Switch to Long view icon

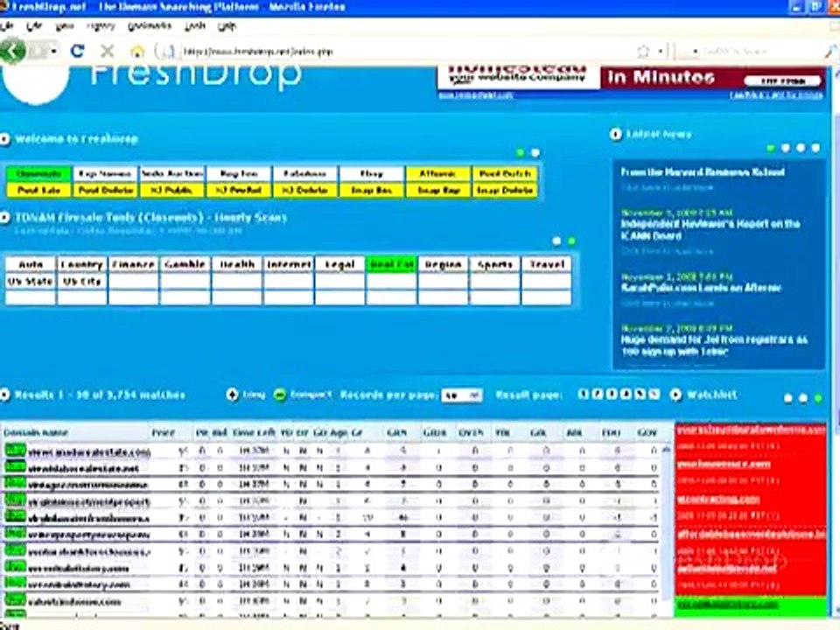[x=232, y=395]
